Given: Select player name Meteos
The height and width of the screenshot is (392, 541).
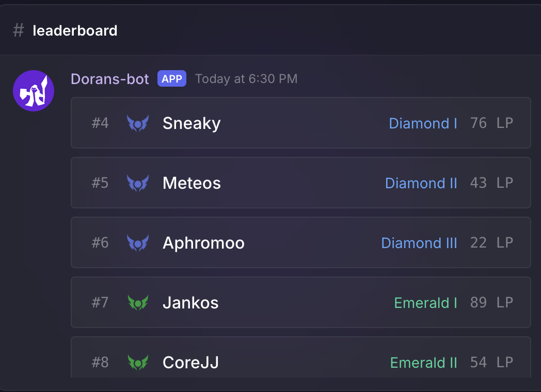Looking at the screenshot, I should (192, 183).
